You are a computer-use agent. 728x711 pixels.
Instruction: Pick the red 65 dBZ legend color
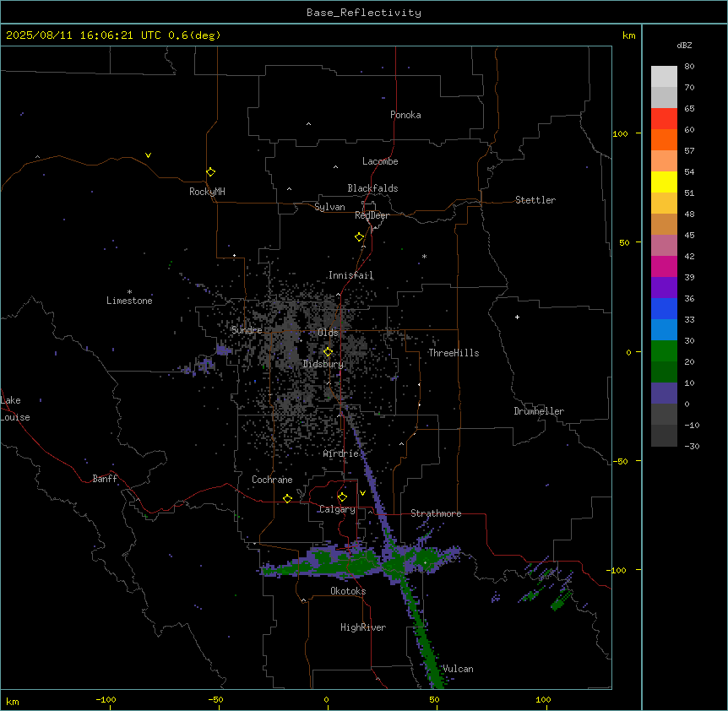[x=664, y=119]
